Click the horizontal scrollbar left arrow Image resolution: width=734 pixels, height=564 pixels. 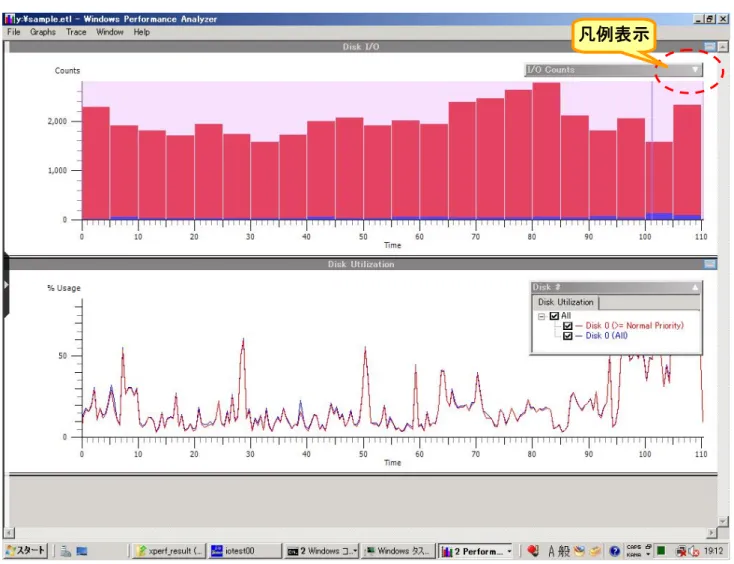9,533
